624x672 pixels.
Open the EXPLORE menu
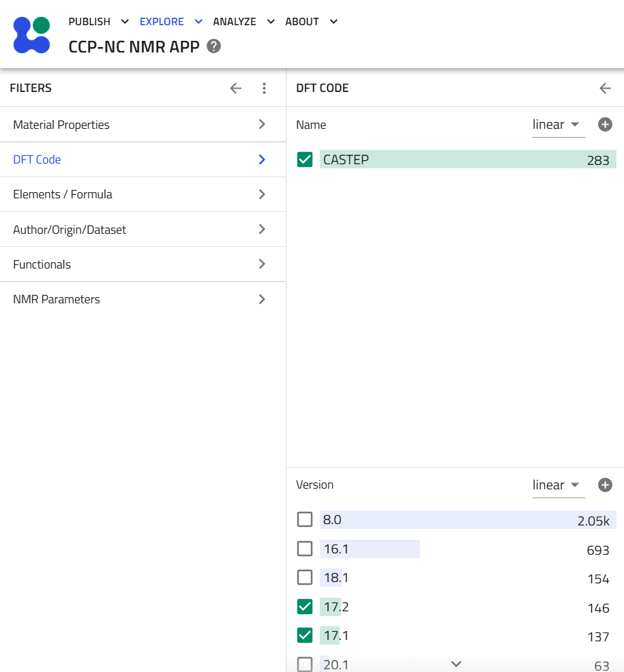click(x=162, y=21)
